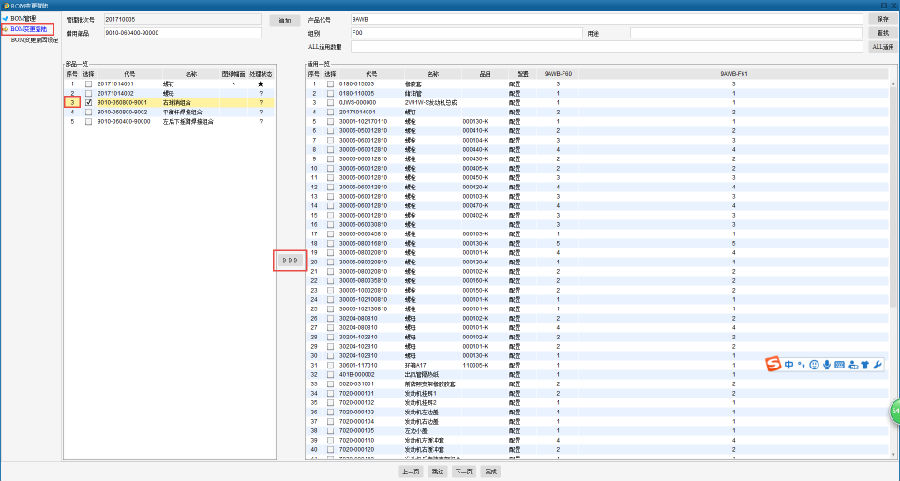Open the highlighted BOM变更 tree node
The width and height of the screenshot is (900, 481).
(29, 29)
